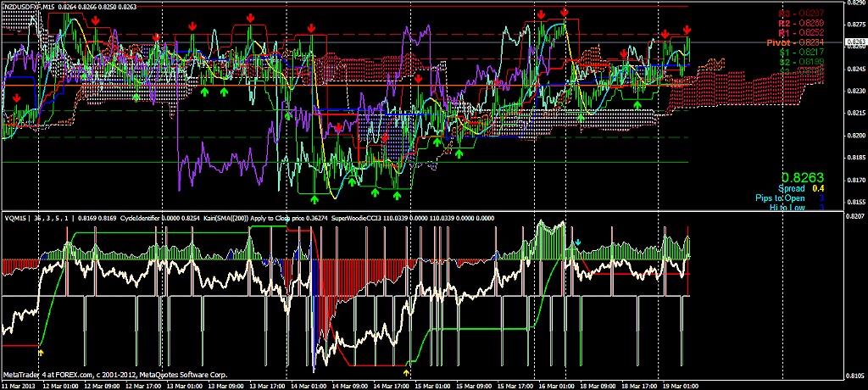The image size is (868, 390).
Task: Select yellow up arrow near 14 Mar 17:00
Action: [407, 373]
